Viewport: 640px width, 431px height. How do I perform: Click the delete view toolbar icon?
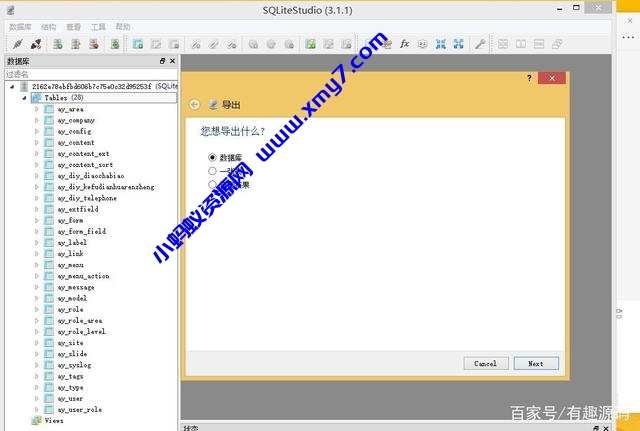pos(347,44)
